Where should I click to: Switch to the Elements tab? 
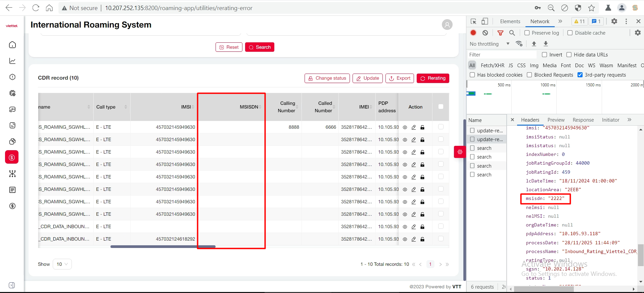pyautogui.click(x=510, y=21)
